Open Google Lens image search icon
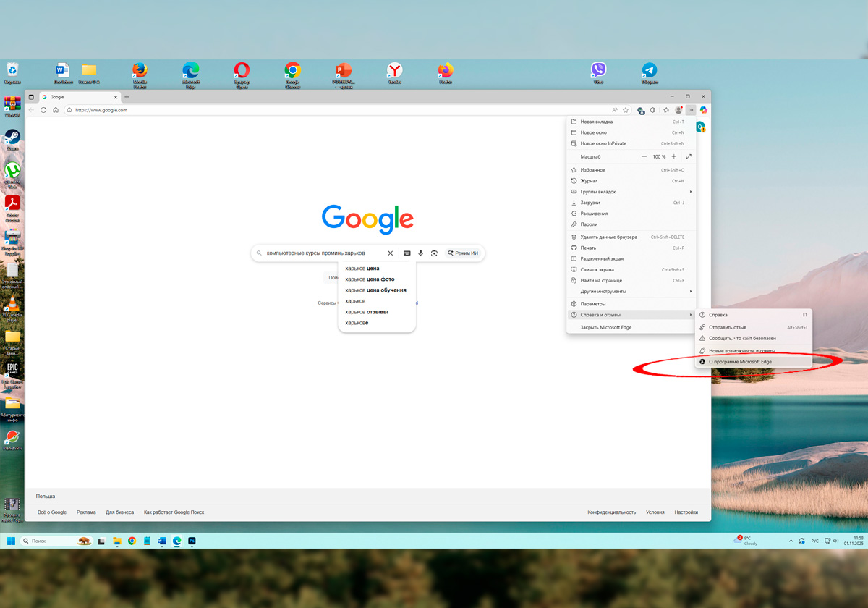 434,253
